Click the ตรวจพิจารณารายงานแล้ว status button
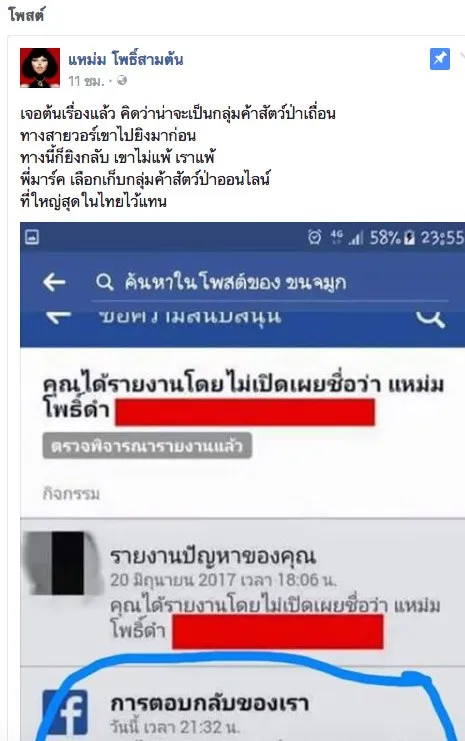This screenshot has width=465, height=741. (147, 446)
